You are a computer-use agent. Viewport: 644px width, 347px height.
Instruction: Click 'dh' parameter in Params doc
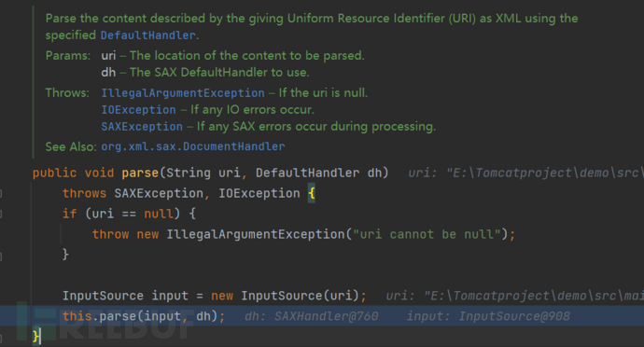[108, 73]
